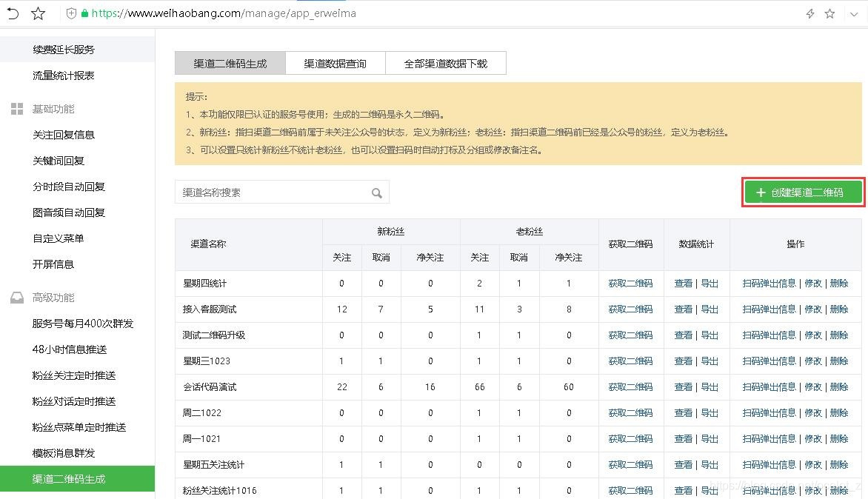
Task: Click the 新粉丝 column group header
Action: point(391,231)
